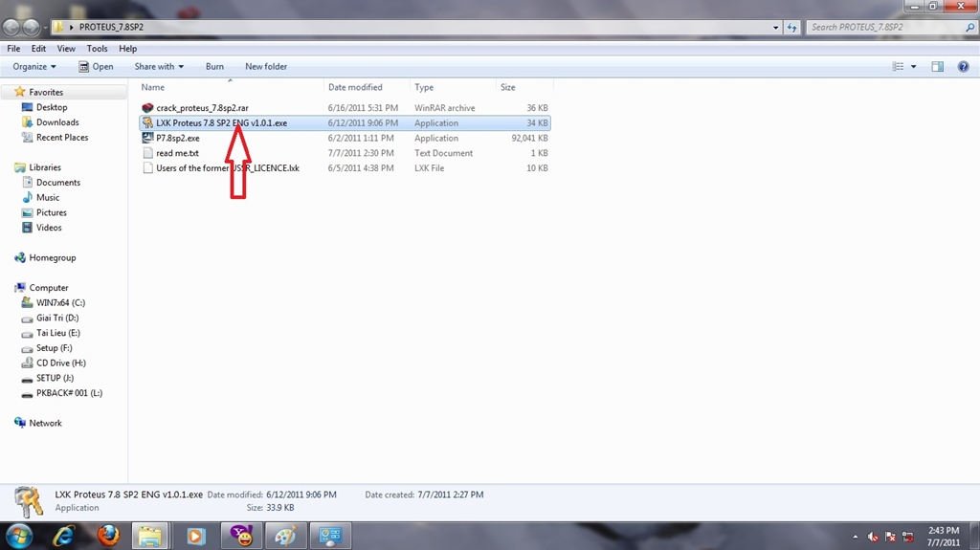Select the P7.8sp2.exe application icon
The height and width of the screenshot is (550, 980).
[x=147, y=138]
